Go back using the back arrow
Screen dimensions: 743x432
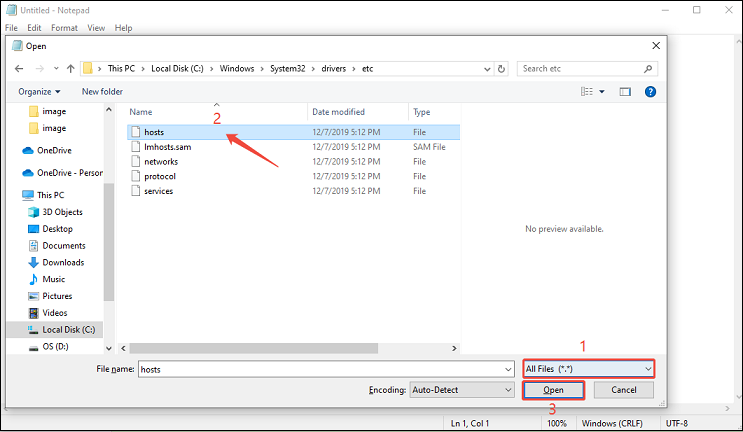point(19,69)
